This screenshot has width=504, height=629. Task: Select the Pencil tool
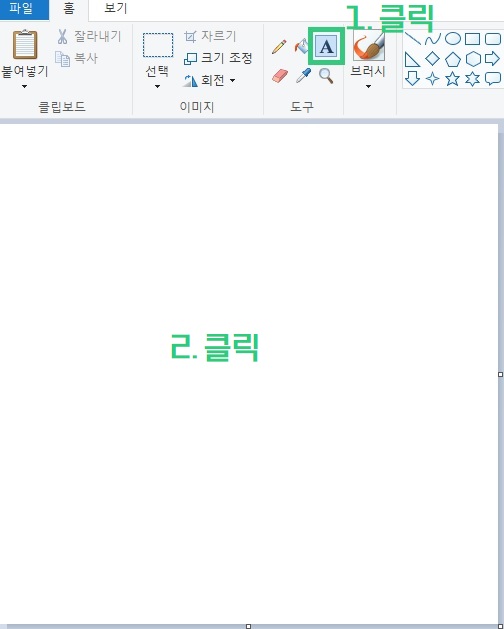(x=279, y=47)
